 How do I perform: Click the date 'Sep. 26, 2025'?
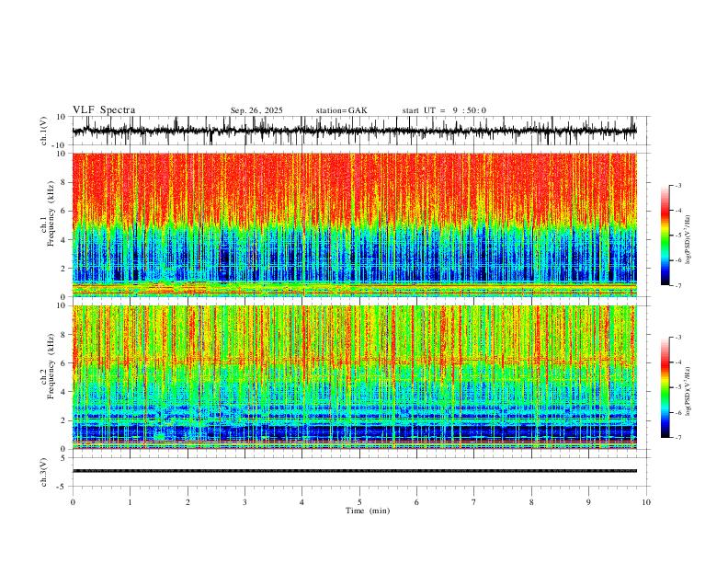coord(256,110)
